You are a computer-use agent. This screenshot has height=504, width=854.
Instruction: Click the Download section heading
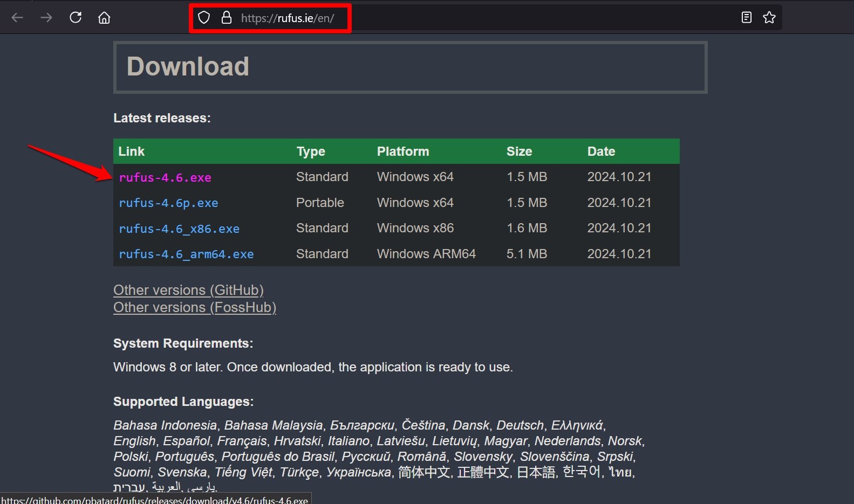coord(188,67)
